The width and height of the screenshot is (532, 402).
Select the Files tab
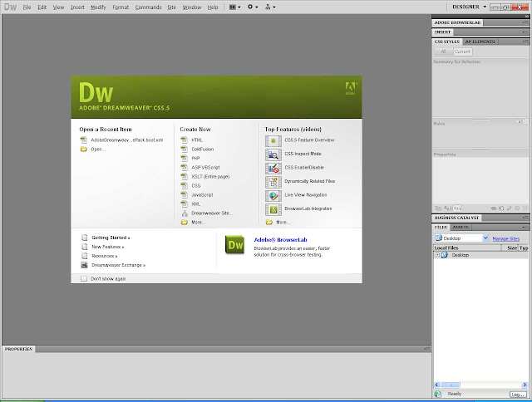pyautogui.click(x=441, y=227)
